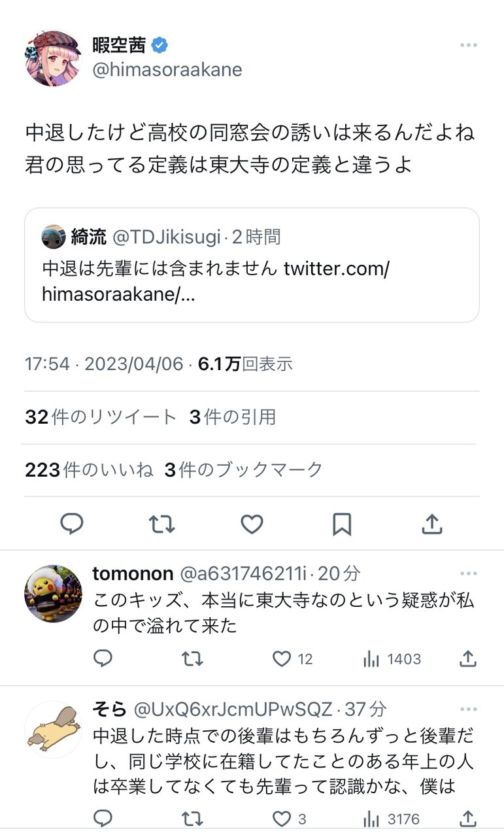
Task: Retweet the main tweet by 暇空茜
Action: 161,524
